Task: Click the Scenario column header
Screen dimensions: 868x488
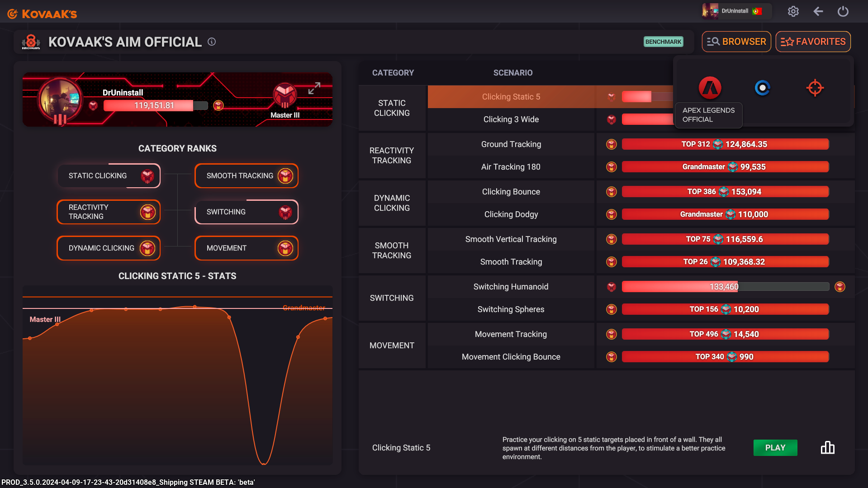Action: click(513, 73)
